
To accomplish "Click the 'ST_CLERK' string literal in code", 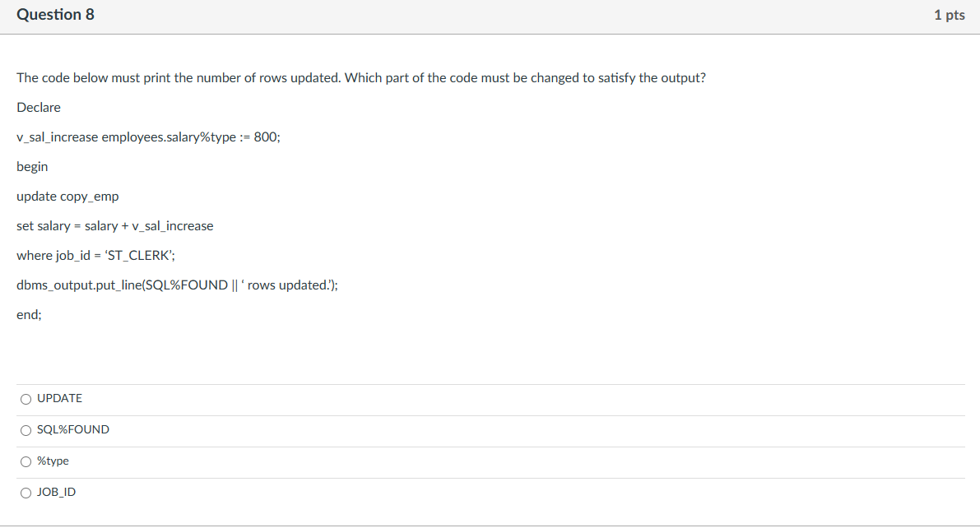I will pyautogui.click(x=138, y=256).
